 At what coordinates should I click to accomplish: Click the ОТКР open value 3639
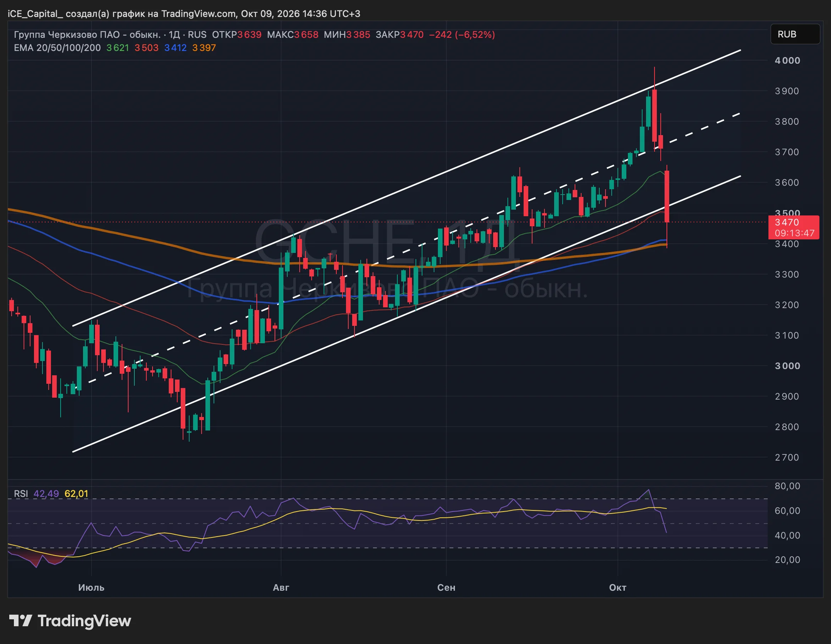[x=249, y=35]
